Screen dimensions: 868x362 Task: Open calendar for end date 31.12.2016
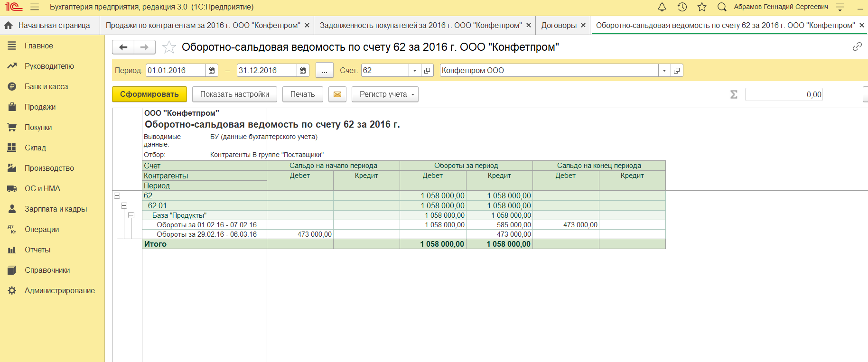[x=303, y=71]
